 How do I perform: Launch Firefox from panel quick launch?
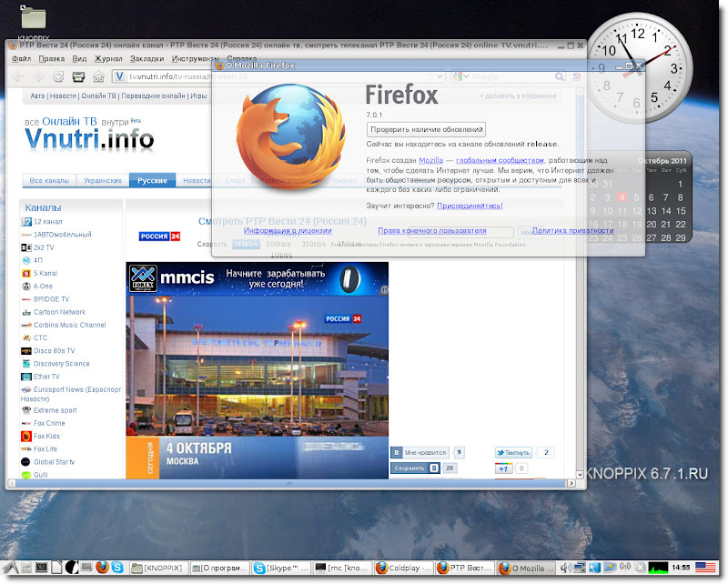coord(102,568)
